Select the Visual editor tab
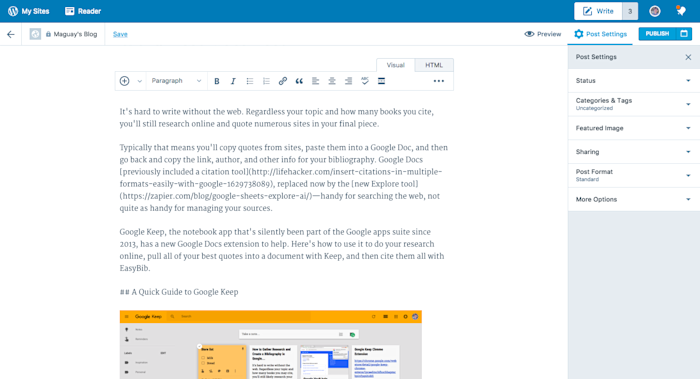 (x=396, y=65)
